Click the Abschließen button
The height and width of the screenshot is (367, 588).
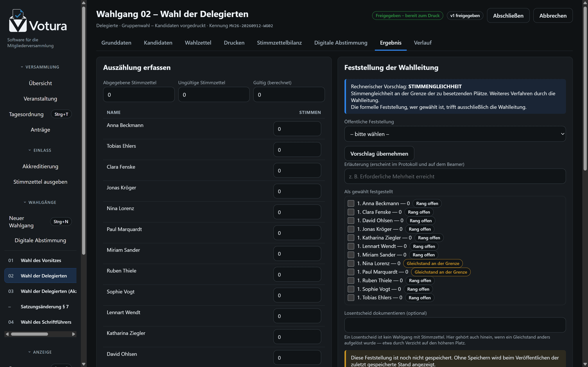pos(508,16)
